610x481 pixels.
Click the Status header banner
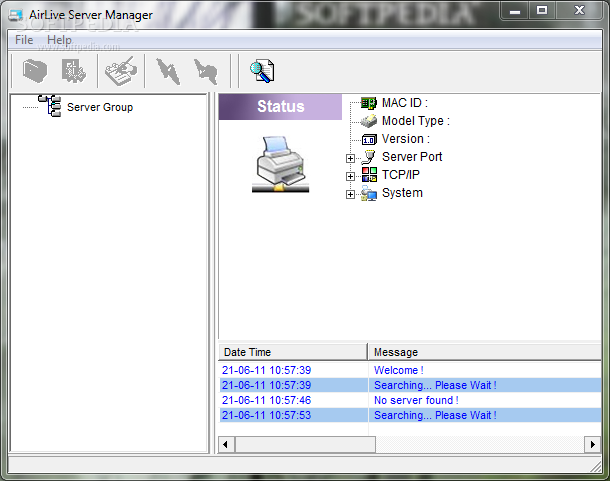[280, 106]
